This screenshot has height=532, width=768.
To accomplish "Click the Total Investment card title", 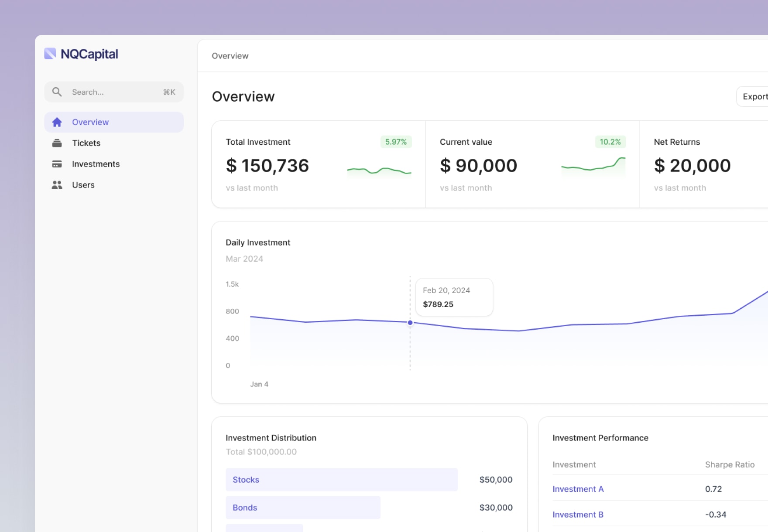I will [258, 142].
